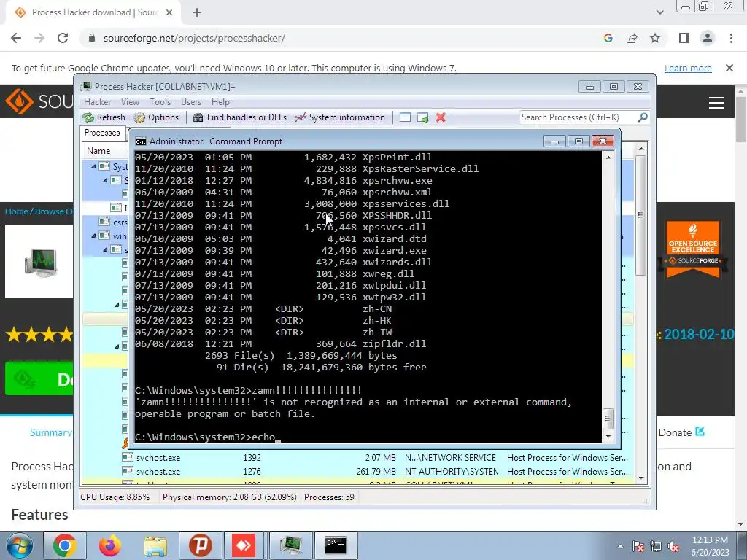Click xwizard.exe line in Command Prompt
747x560 pixels.
point(281,251)
